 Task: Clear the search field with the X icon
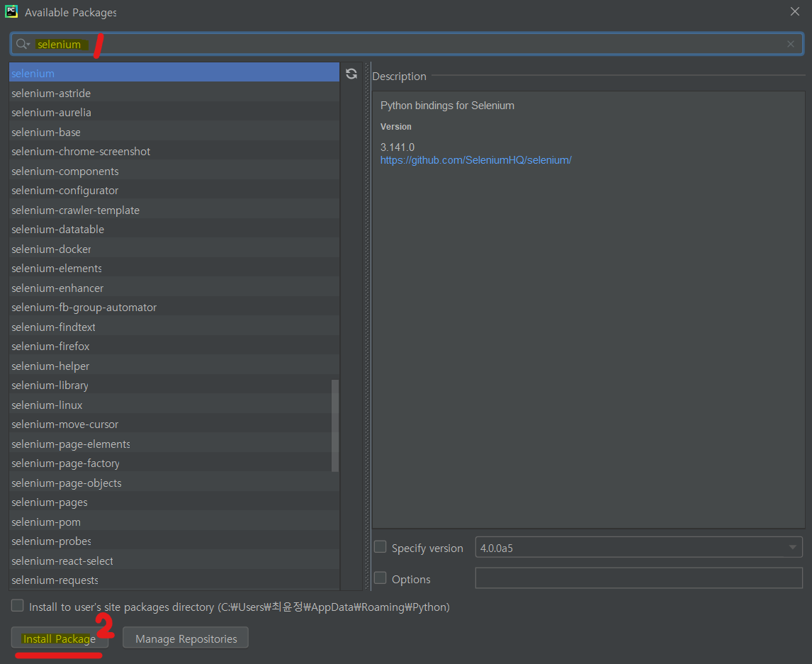[x=790, y=44]
